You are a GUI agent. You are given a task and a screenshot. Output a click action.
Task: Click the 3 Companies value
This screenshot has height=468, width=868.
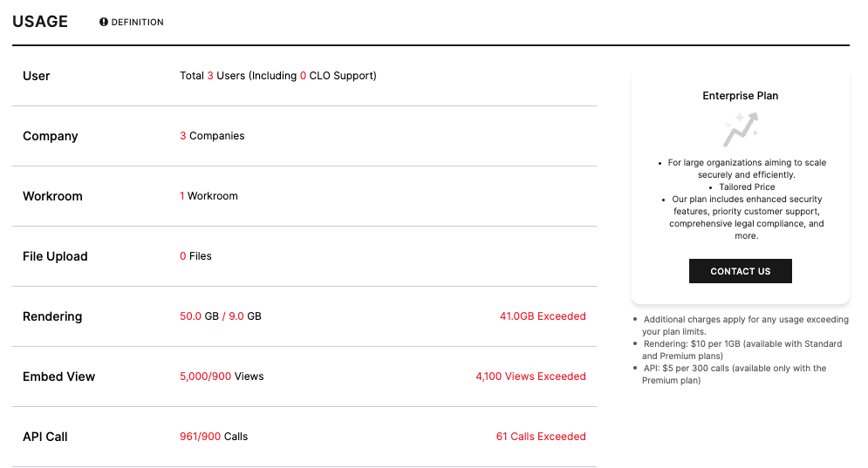[212, 136]
